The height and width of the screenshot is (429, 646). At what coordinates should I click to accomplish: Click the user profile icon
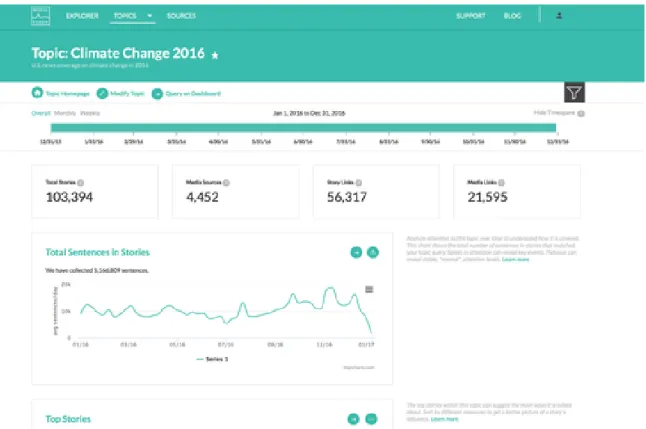(559, 16)
